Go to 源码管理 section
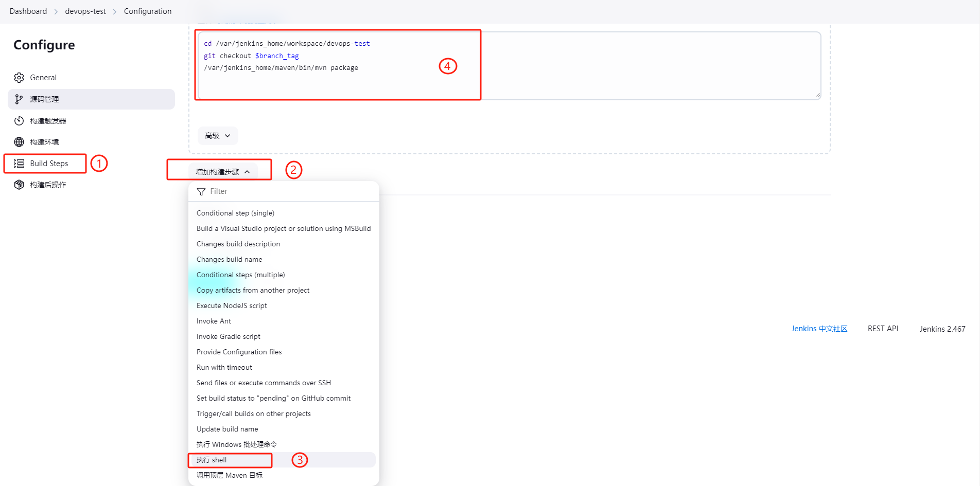 click(x=91, y=99)
